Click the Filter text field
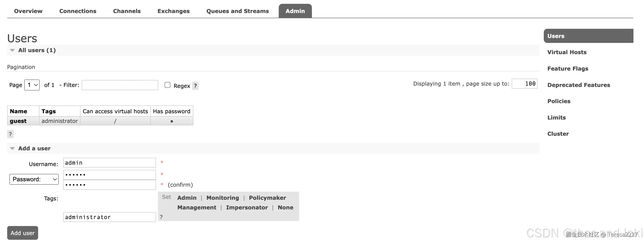 (120, 85)
